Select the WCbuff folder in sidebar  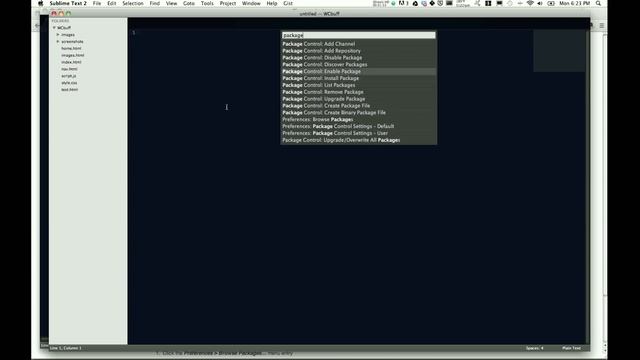coord(64,28)
